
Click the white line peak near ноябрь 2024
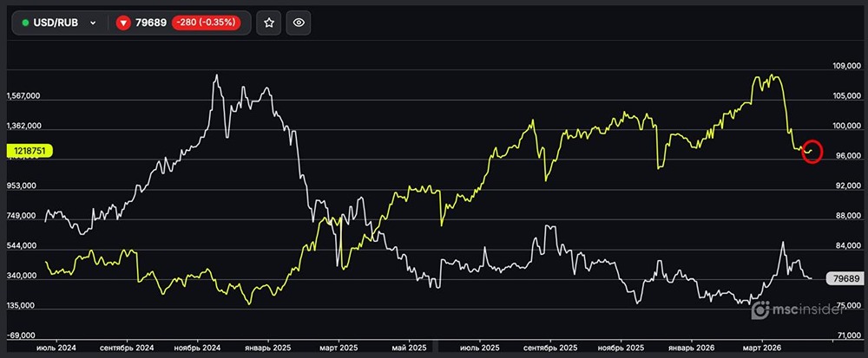(x=215, y=75)
